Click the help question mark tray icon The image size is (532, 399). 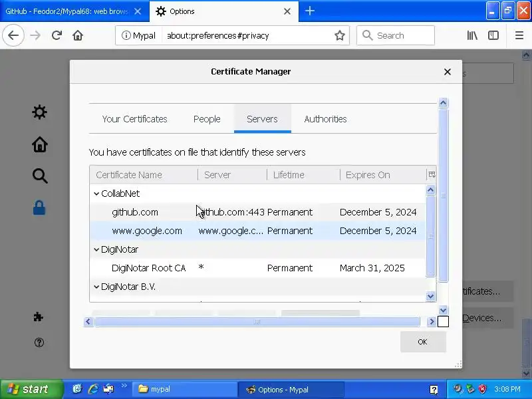[x=434, y=390]
